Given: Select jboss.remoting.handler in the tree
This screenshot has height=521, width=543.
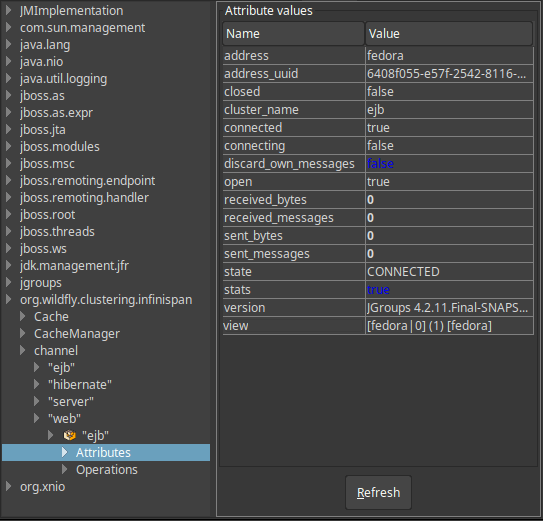Looking at the screenshot, I should tap(84, 197).
